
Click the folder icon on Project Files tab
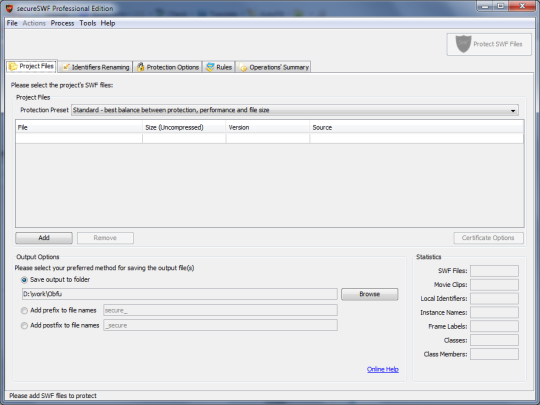pyautogui.click(x=13, y=66)
